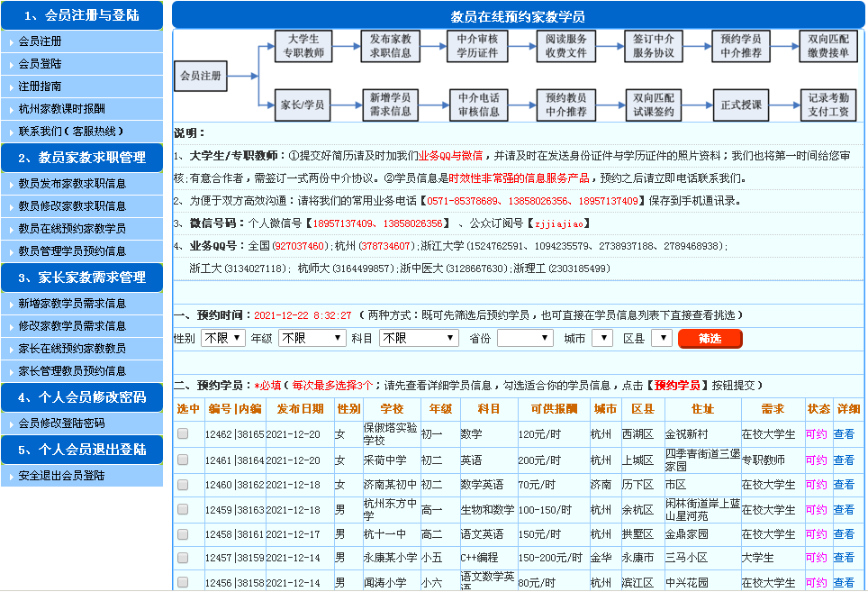The height and width of the screenshot is (592, 868).
Task: Expand the 城市 city dropdown
Action: point(602,338)
